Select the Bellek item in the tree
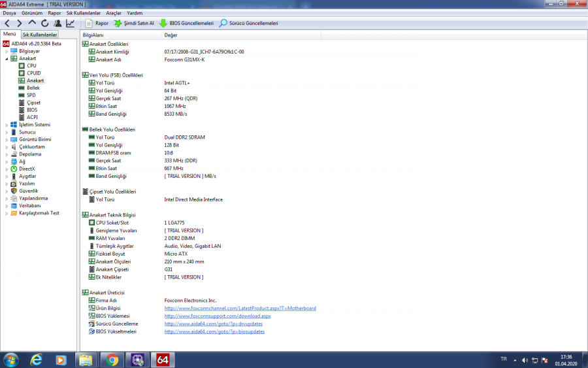This screenshot has height=368, width=588. (x=33, y=88)
